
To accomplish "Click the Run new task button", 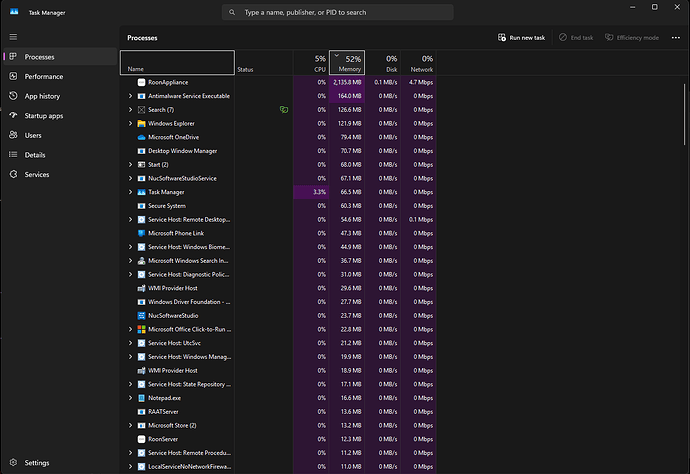I will [521, 37].
